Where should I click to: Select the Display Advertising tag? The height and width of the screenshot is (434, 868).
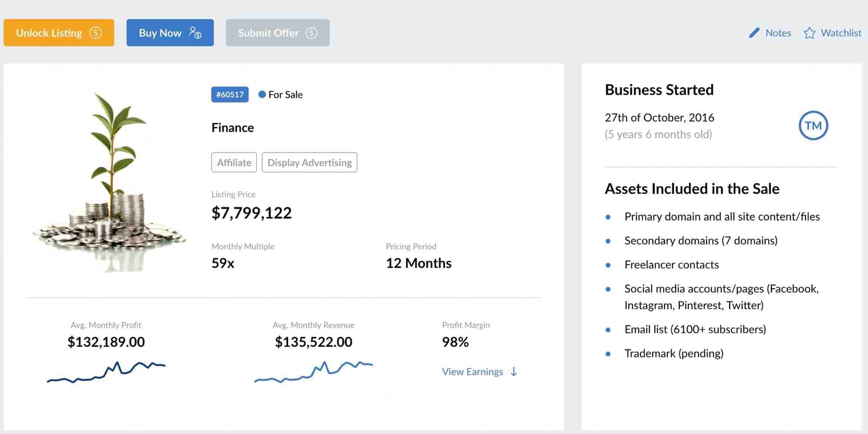pos(309,162)
